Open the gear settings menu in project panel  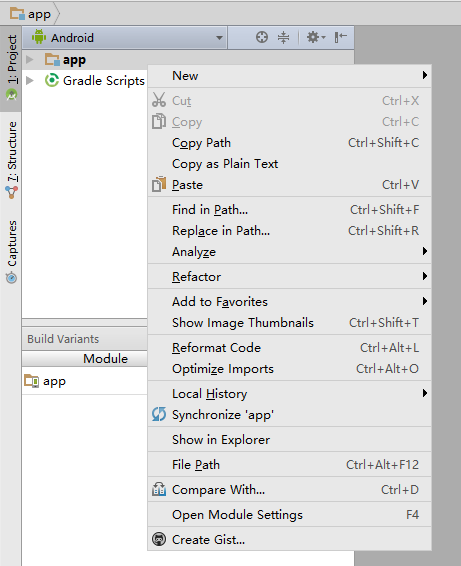pyautogui.click(x=316, y=37)
